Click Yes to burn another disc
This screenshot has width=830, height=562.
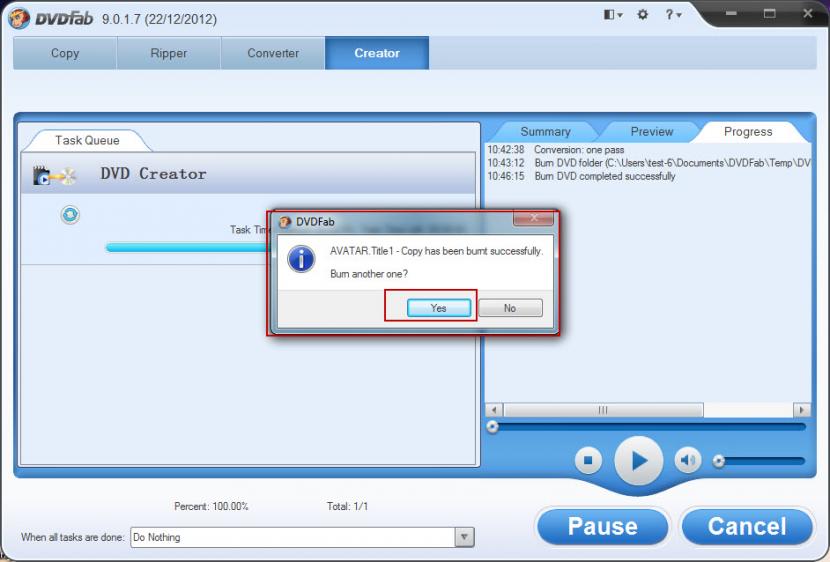439,308
